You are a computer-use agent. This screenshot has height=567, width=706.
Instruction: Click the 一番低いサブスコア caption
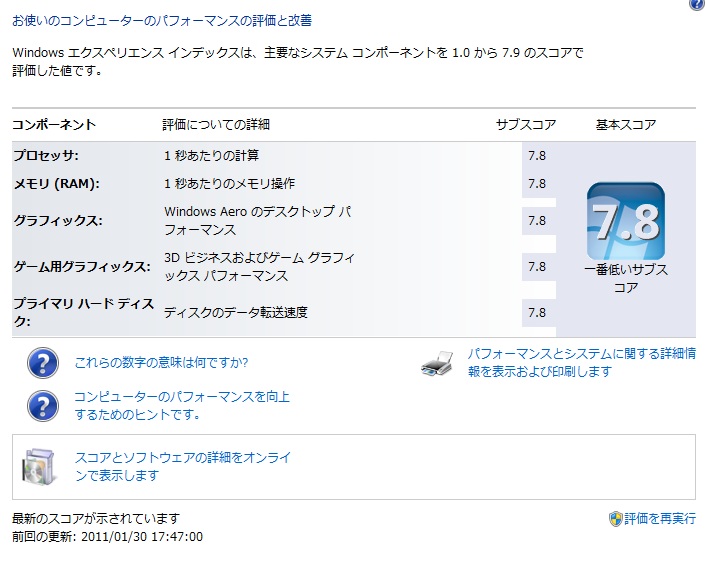click(x=626, y=278)
